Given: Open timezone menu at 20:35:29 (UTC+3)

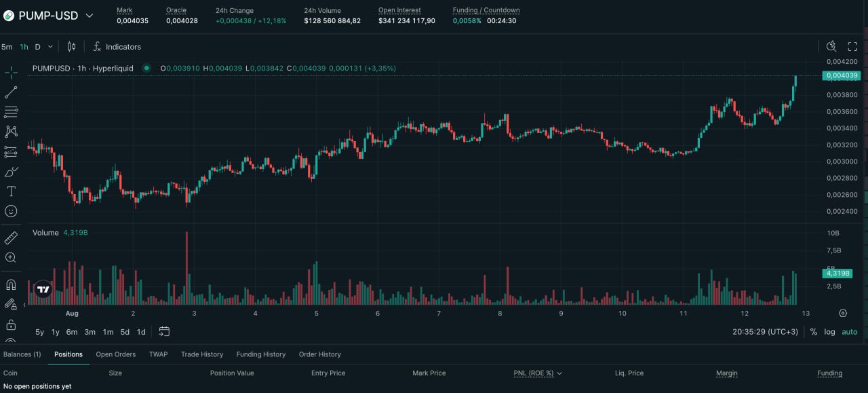Looking at the screenshot, I should click(x=765, y=332).
